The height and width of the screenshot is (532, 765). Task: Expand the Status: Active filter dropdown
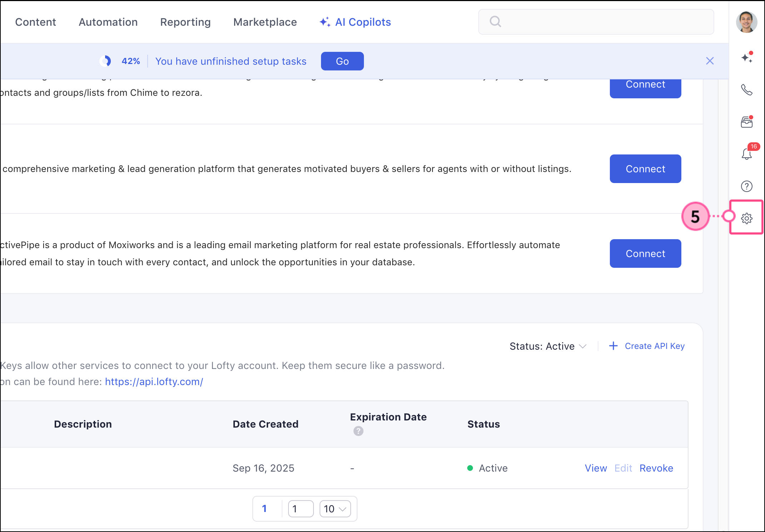pos(548,346)
